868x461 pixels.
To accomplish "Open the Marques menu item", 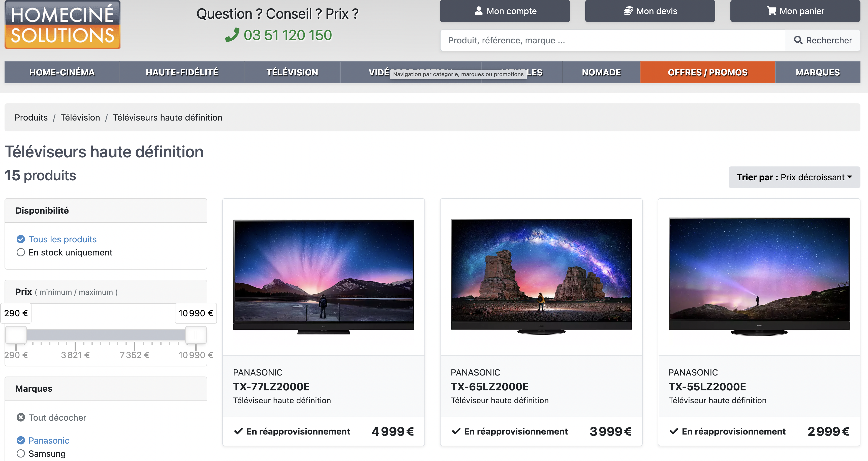I will [817, 72].
